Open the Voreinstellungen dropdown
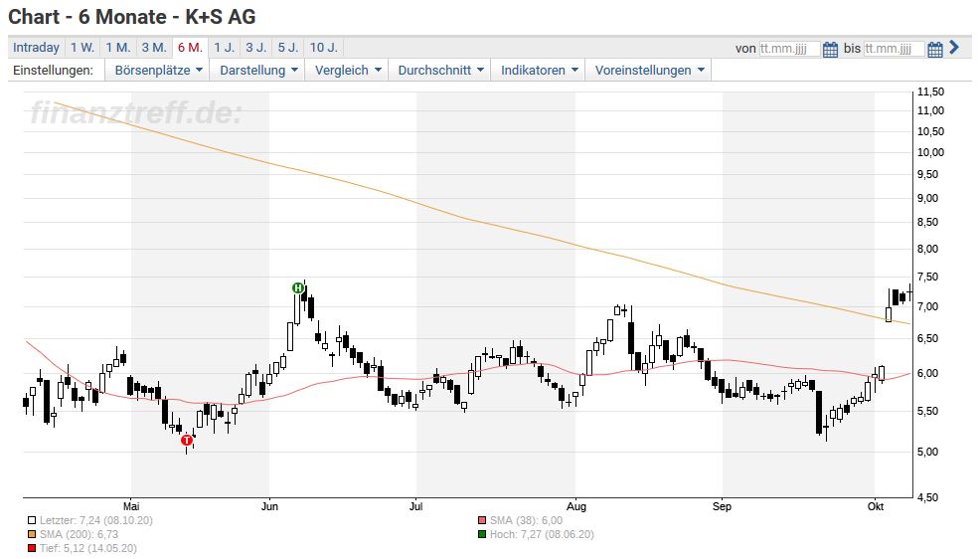The width and height of the screenshot is (980, 559). click(x=649, y=70)
